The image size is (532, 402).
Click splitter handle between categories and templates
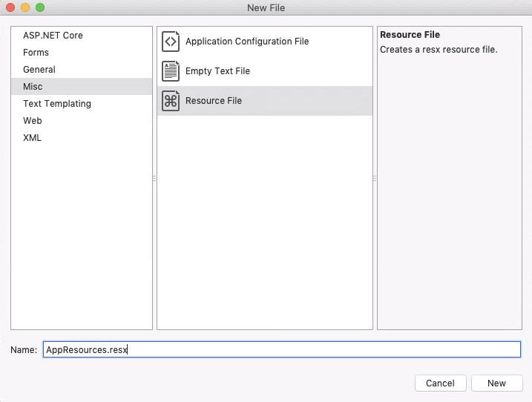click(154, 178)
